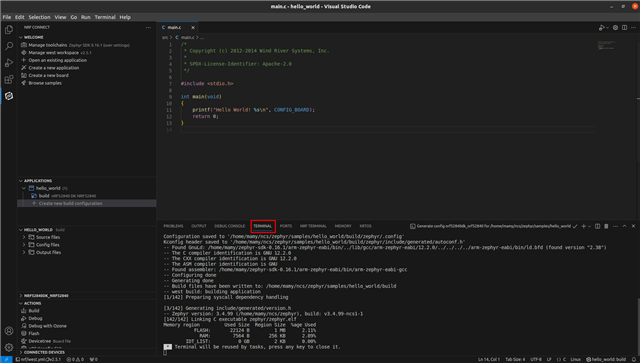Close the bottom panel with the X button
Screen dimensions: 640x363
point(633,226)
